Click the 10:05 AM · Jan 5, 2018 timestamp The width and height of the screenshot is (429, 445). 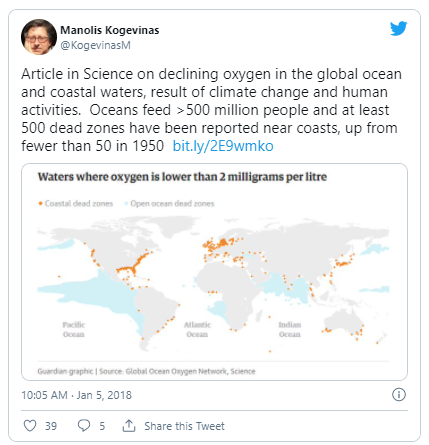pyautogui.click(x=76, y=395)
